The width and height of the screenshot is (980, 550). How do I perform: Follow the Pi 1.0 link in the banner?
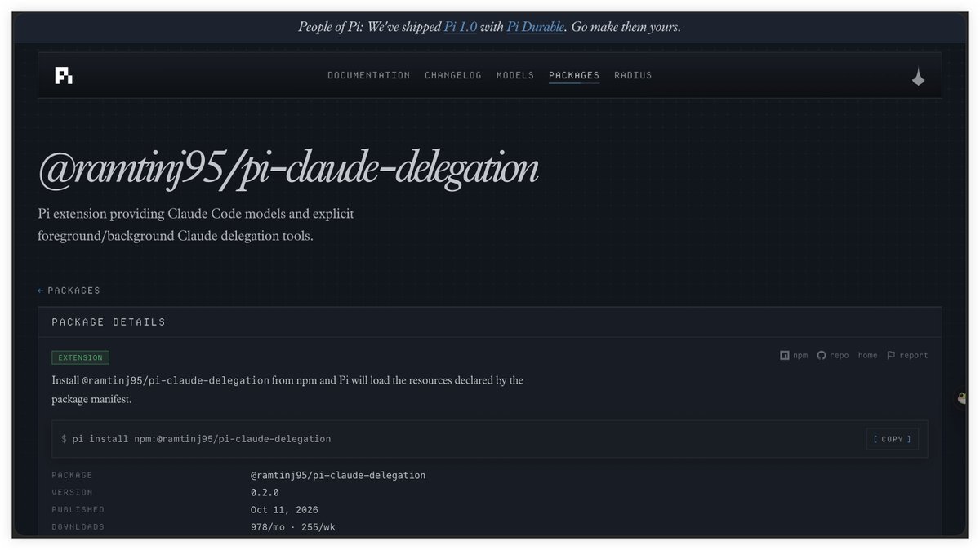click(x=461, y=27)
